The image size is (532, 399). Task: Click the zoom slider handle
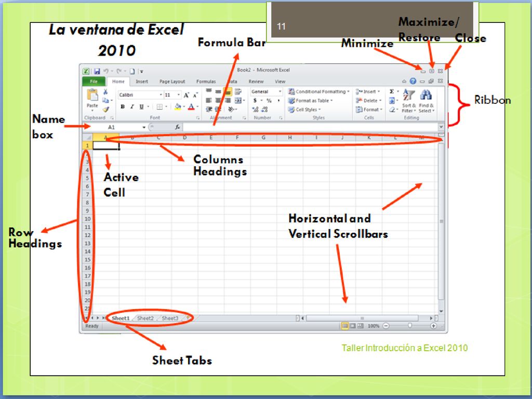tap(410, 326)
